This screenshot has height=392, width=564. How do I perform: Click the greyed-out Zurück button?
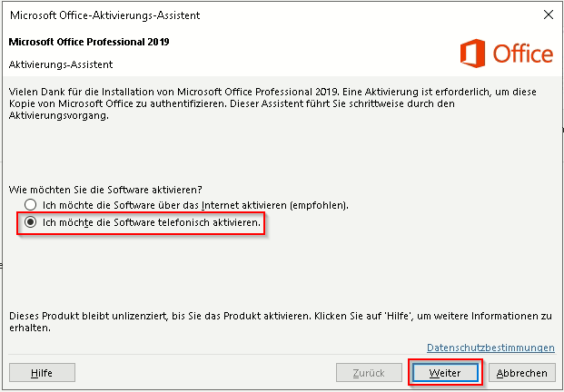click(x=370, y=372)
